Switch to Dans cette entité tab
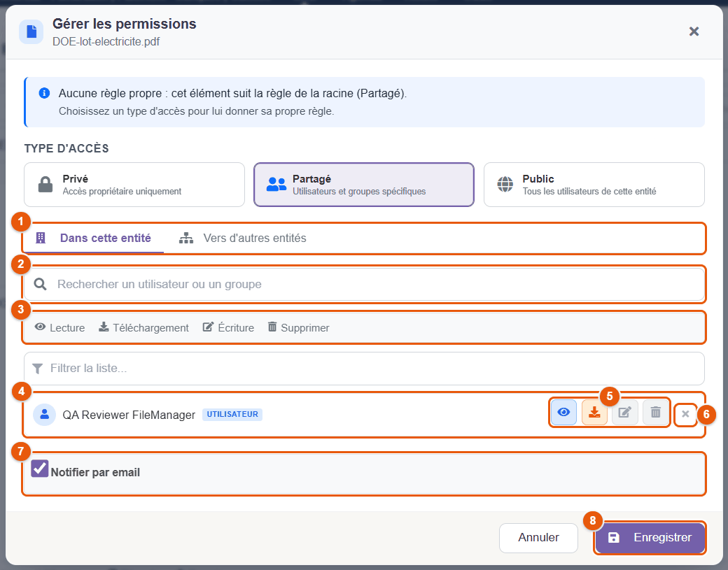 [x=94, y=238]
